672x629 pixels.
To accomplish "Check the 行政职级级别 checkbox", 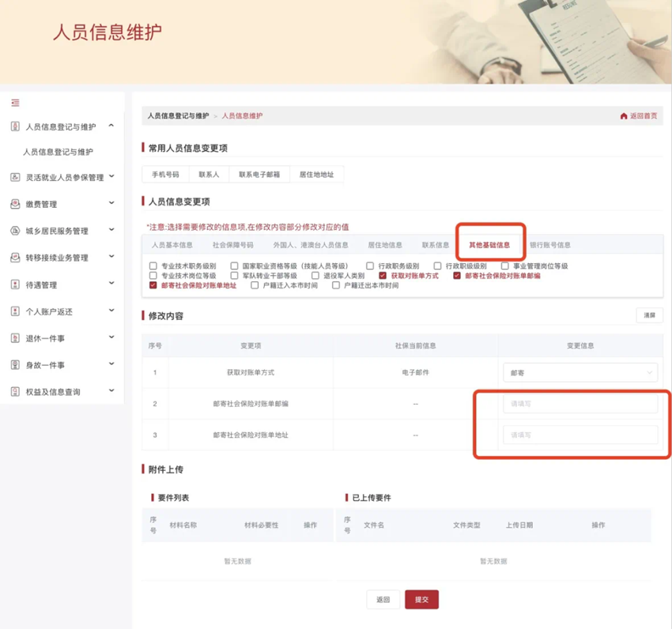I will tap(437, 266).
